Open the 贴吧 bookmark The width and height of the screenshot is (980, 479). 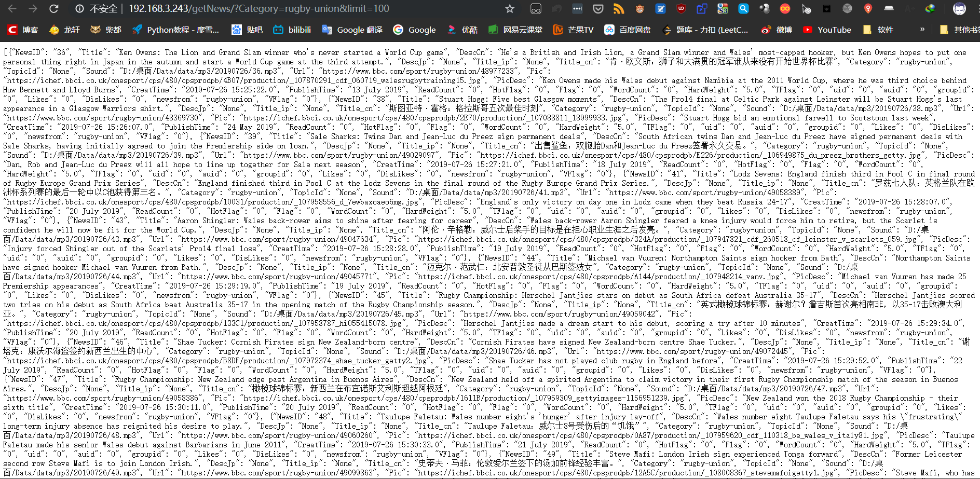[x=247, y=30]
